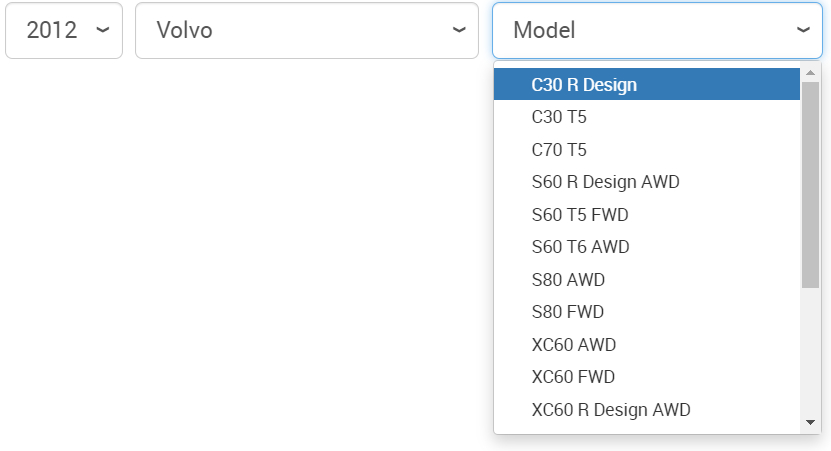Click the scrollbar track below the thumb
The image size is (831, 451).
811,350
